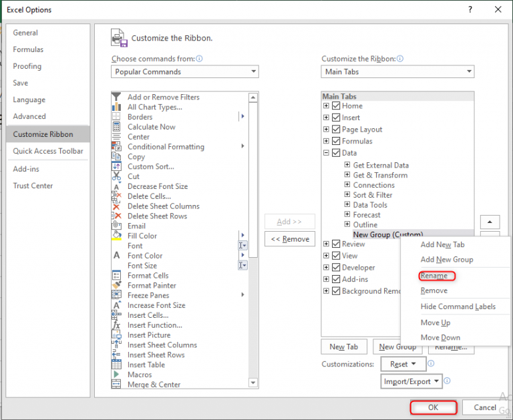Uncheck the Add-ins tab checkbox
This screenshot has height=420, width=513.
336,279
